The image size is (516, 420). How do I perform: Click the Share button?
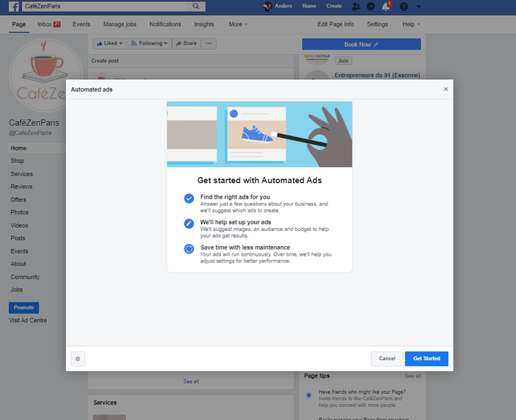[186, 43]
